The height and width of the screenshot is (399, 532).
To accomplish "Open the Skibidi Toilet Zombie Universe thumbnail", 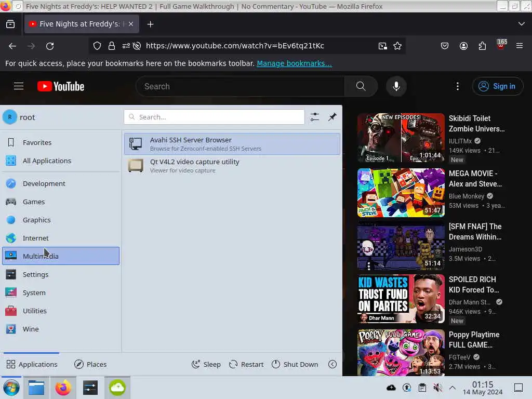I will click(x=401, y=138).
